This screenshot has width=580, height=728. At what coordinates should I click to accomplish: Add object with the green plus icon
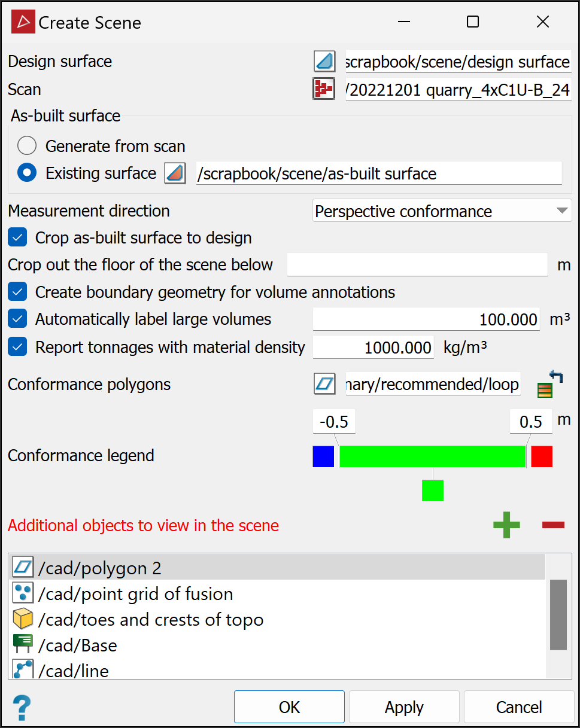click(x=506, y=525)
